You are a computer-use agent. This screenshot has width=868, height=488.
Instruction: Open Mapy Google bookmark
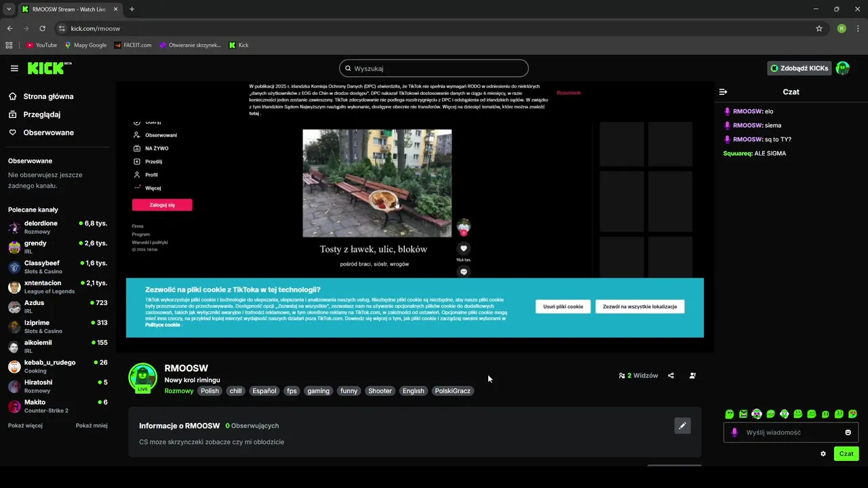coord(85,45)
